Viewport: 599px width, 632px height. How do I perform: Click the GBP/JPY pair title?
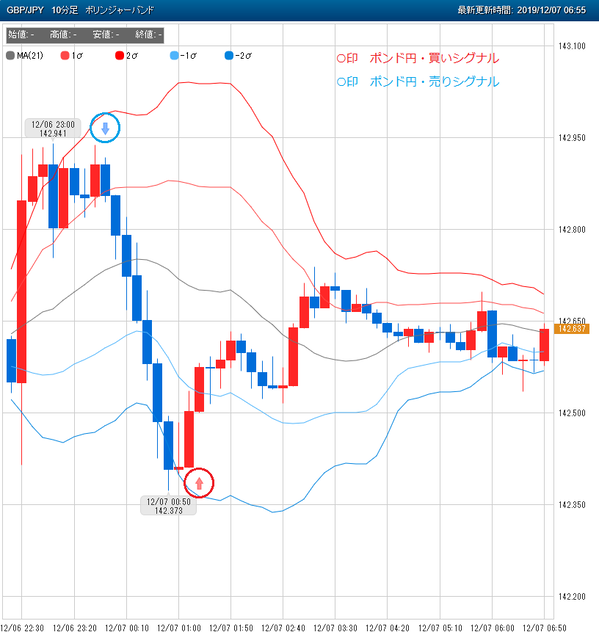point(25,10)
